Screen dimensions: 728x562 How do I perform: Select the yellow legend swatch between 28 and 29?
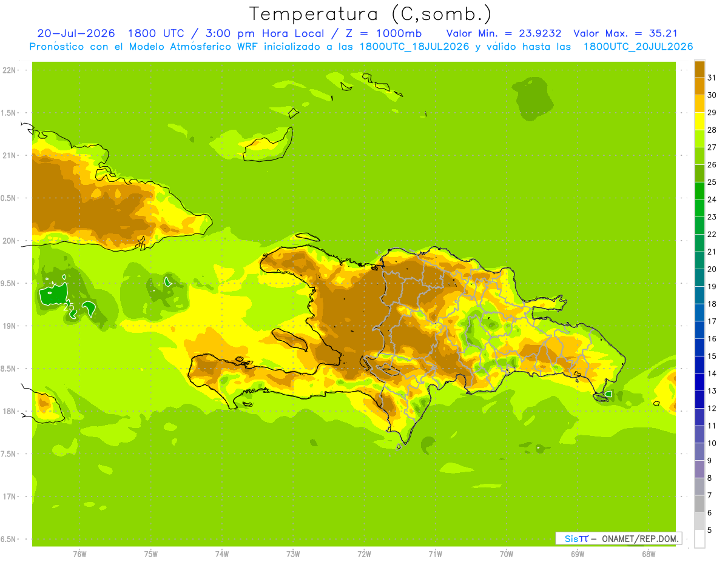click(x=699, y=121)
